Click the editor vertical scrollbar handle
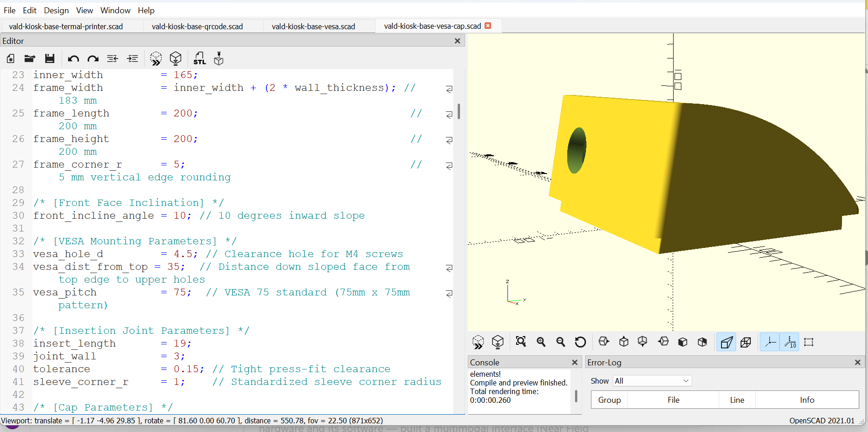 point(459,111)
